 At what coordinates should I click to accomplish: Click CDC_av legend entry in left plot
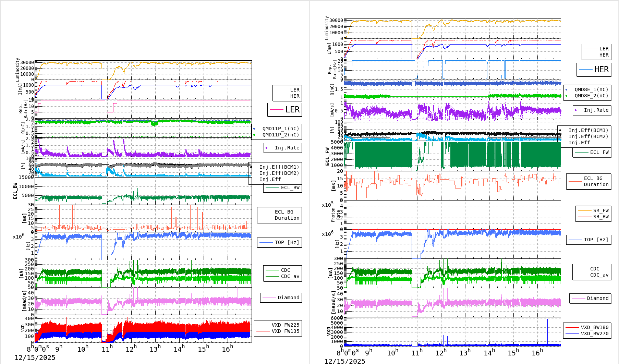point(290,276)
